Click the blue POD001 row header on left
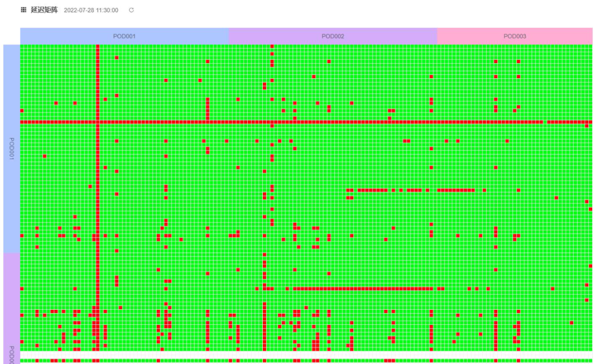This screenshot has height=364, width=604. [x=11, y=148]
